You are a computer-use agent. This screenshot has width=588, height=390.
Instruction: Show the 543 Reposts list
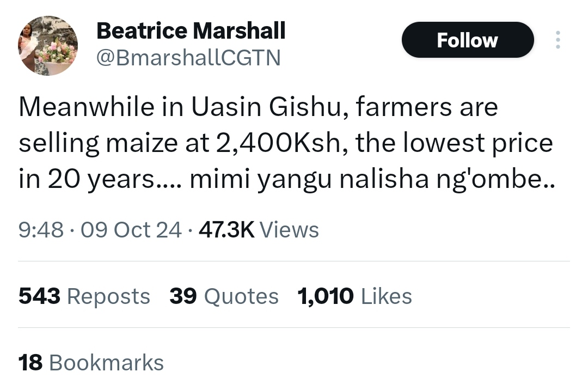[84, 296]
